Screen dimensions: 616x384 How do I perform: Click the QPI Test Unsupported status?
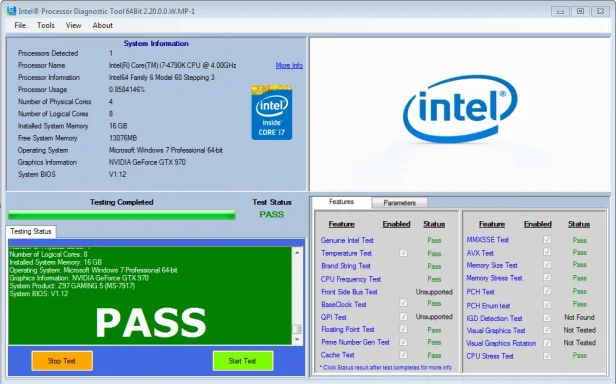pyautogui.click(x=434, y=317)
